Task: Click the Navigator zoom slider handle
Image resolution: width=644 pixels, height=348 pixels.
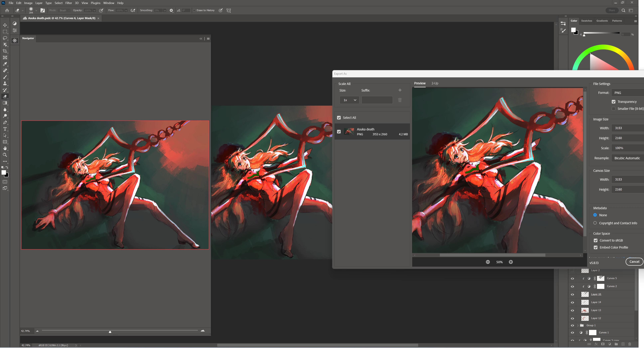Action: pos(110,332)
